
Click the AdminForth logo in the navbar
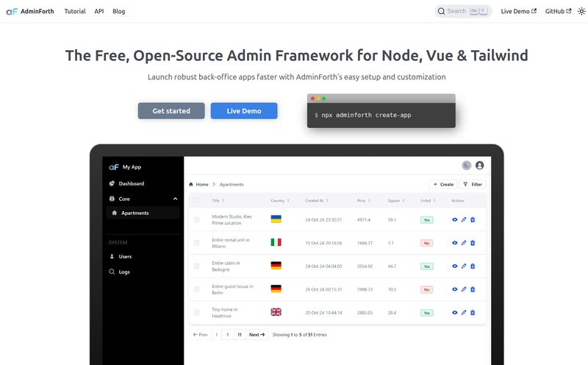tap(30, 11)
